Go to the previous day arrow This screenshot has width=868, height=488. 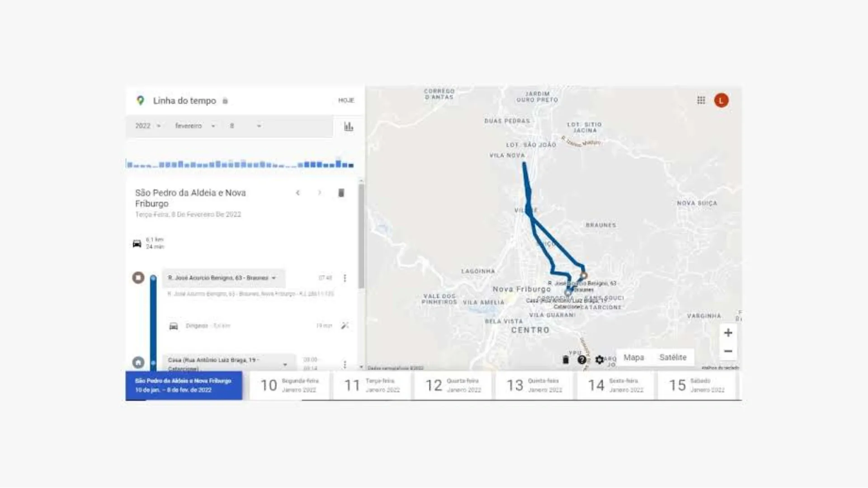[298, 193]
